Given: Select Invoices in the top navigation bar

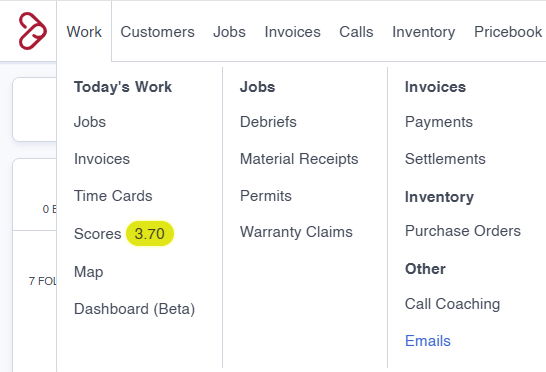Looking at the screenshot, I should tap(292, 32).
